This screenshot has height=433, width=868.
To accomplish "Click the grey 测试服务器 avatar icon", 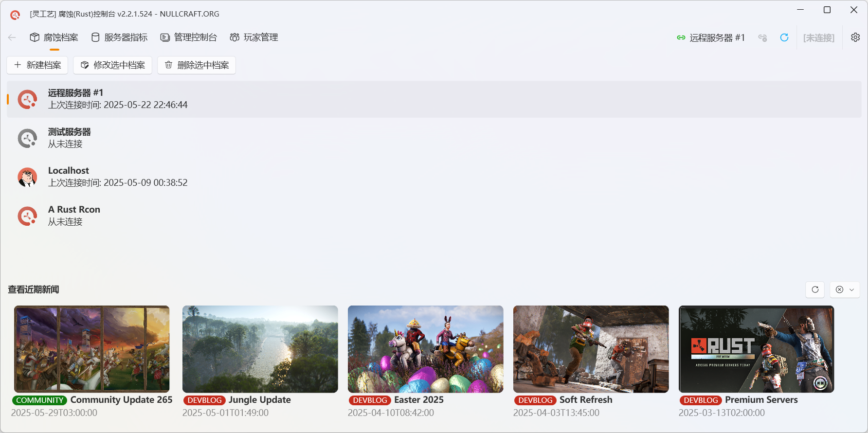I will [x=28, y=138].
